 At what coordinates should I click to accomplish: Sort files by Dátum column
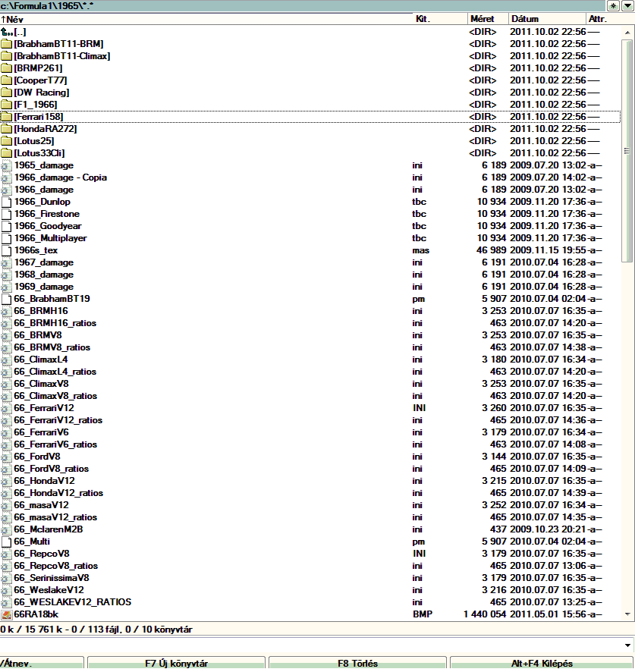pos(547,19)
